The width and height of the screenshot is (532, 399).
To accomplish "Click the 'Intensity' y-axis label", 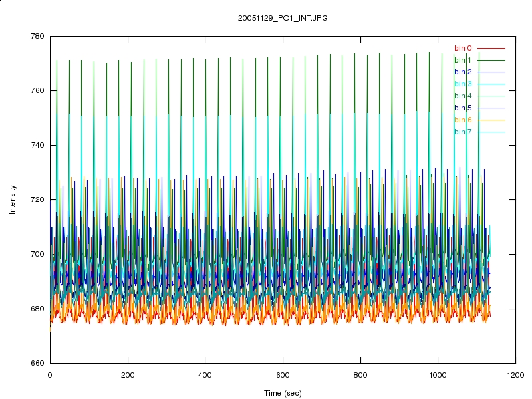I will click(x=13, y=199).
